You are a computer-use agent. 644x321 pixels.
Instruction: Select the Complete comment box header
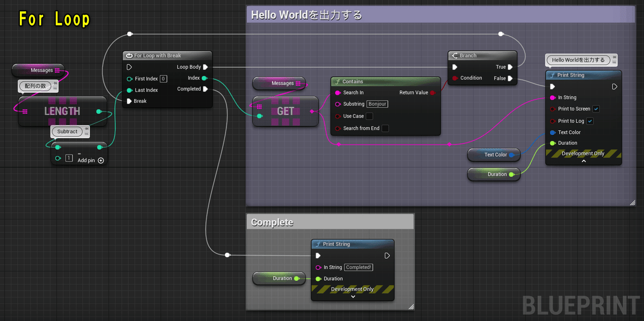(x=330, y=222)
